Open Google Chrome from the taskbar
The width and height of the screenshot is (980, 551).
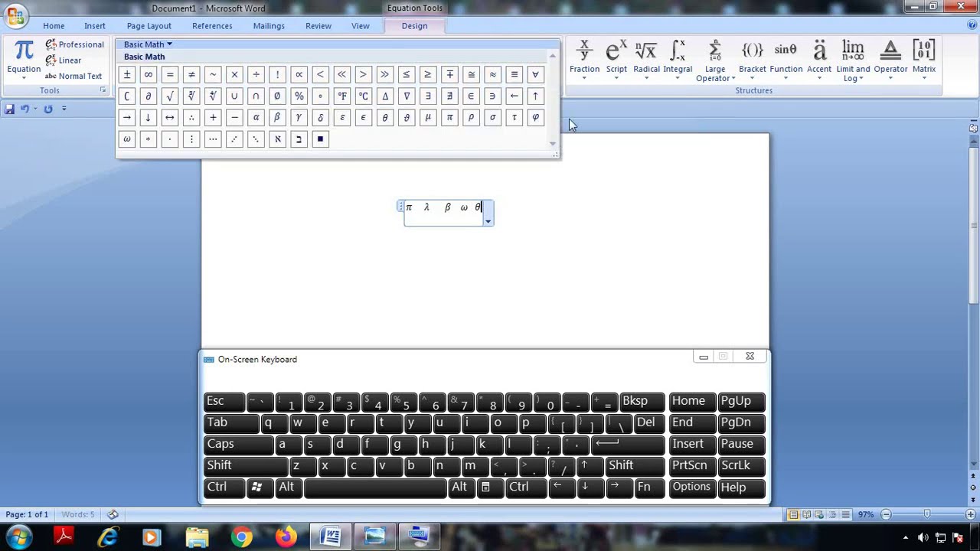point(241,537)
